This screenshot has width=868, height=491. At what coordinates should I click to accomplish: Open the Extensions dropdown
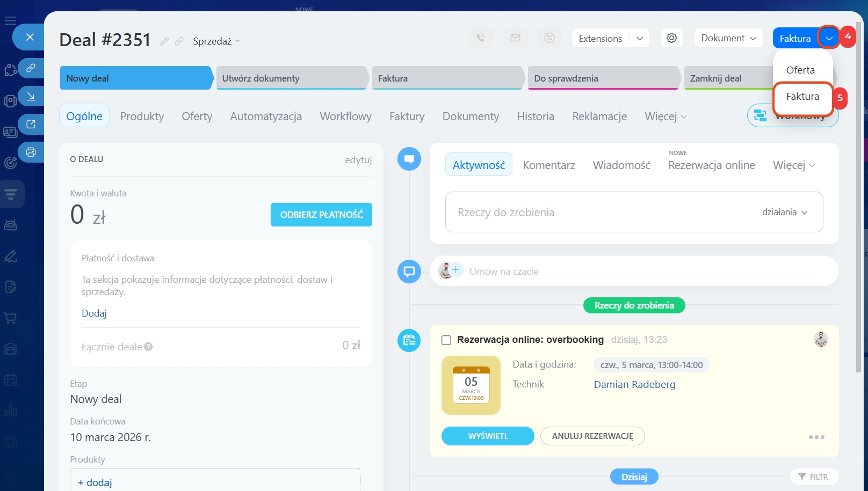(x=610, y=38)
